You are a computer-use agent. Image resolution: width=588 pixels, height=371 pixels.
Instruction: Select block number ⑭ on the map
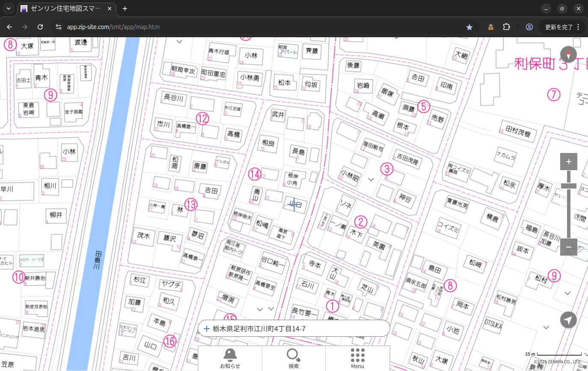[255, 174]
